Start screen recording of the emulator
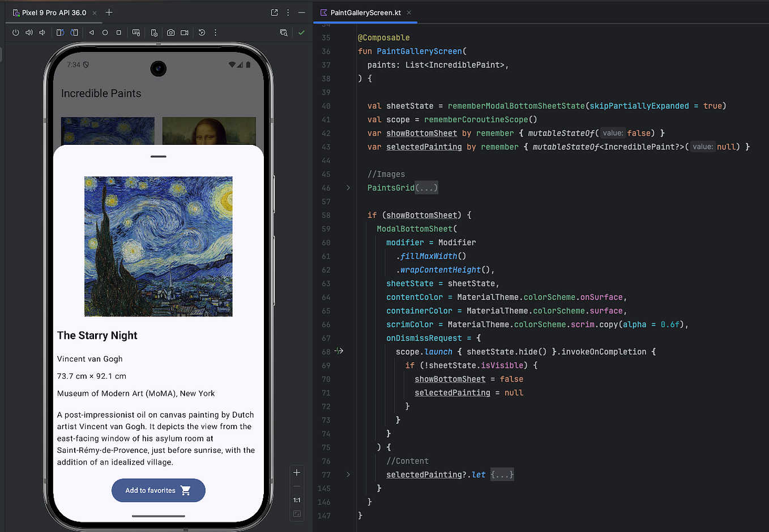Viewport: 769px width, 532px height. pyautogui.click(x=183, y=32)
